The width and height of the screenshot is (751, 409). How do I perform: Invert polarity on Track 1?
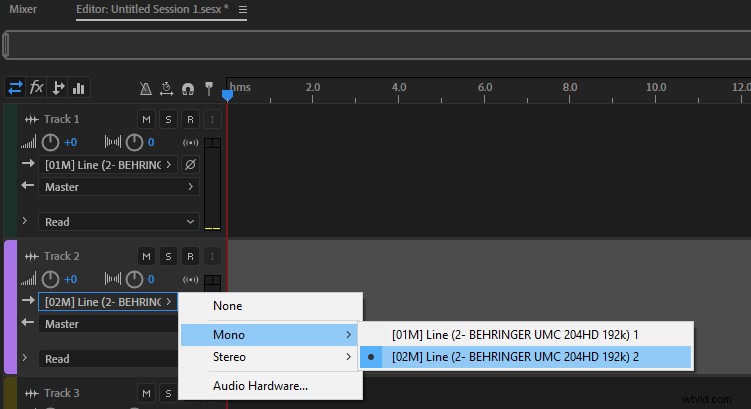[190, 165]
